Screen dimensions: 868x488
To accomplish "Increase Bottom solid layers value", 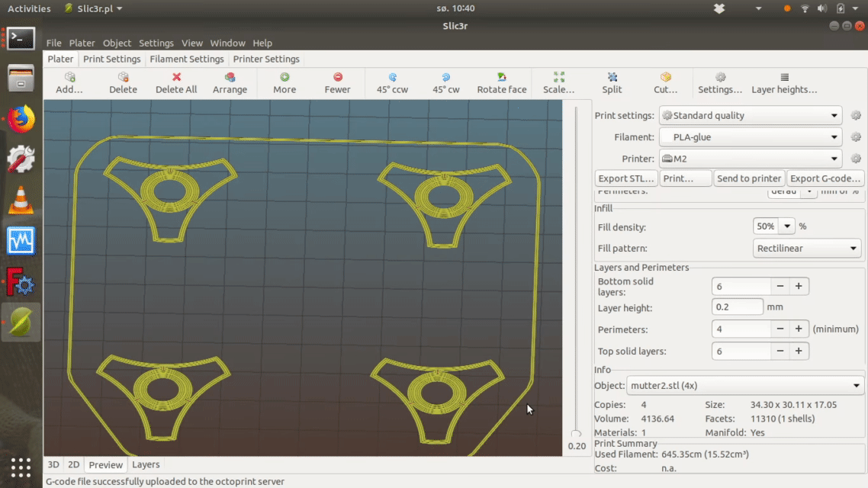I will click(799, 286).
